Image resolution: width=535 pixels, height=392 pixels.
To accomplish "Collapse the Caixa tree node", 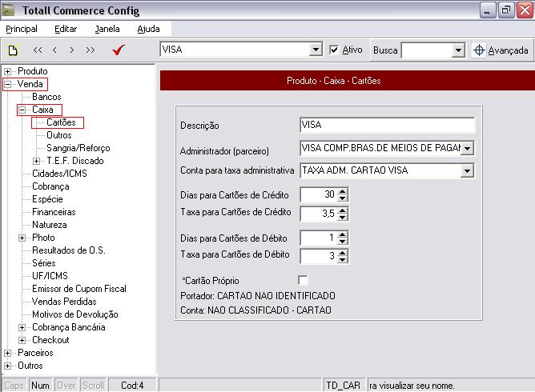I will click(x=22, y=110).
